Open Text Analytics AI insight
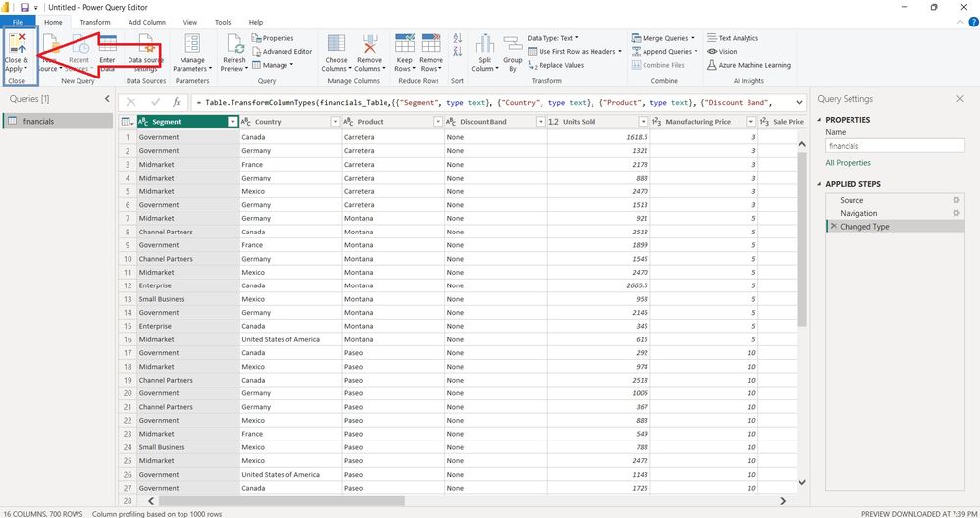This screenshot has width=980, height=518. [733, 38]
